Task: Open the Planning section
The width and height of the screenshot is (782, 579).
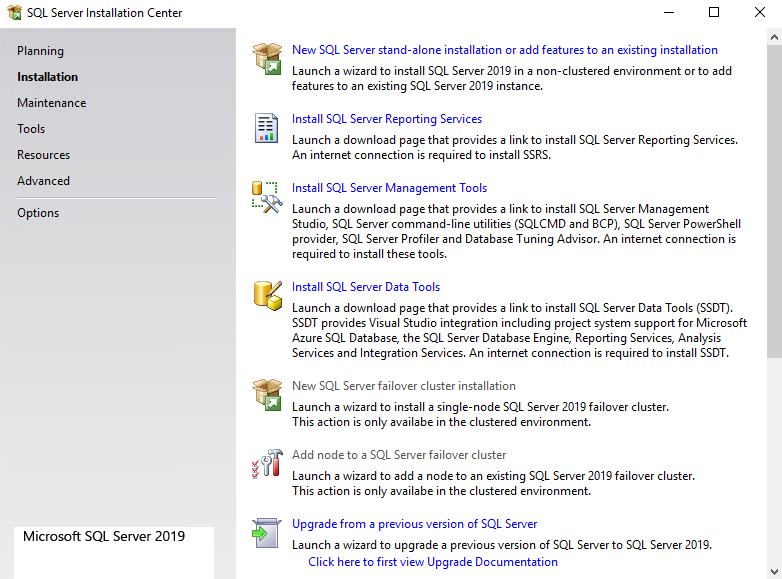Action: coord(40,51)
